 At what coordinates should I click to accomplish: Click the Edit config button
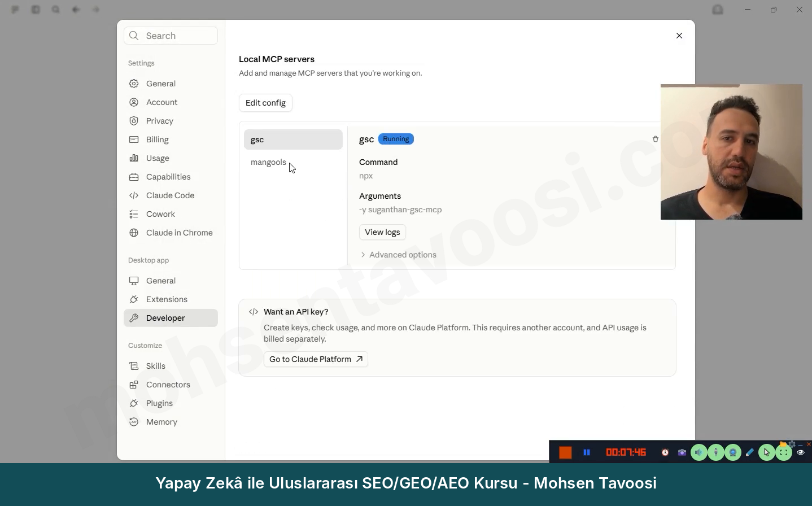(x=265, y=103)
